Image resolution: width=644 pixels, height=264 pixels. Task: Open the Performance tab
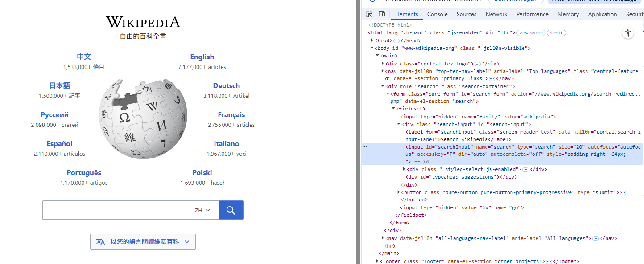(533, 14)
